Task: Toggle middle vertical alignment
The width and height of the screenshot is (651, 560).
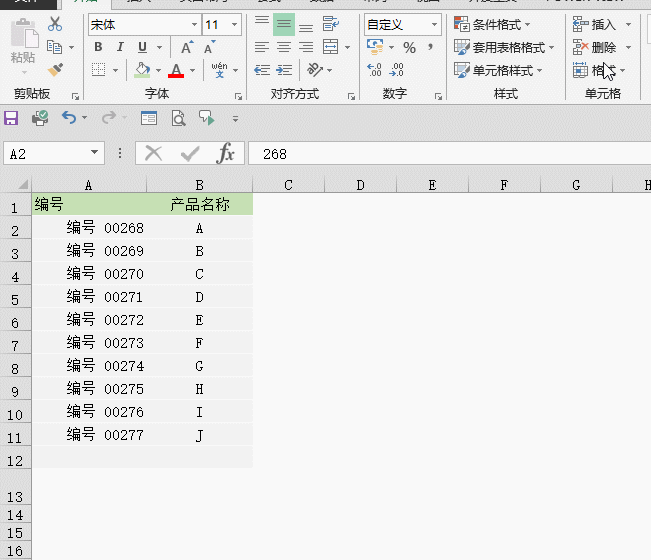Action: click(x=284, y=24)
